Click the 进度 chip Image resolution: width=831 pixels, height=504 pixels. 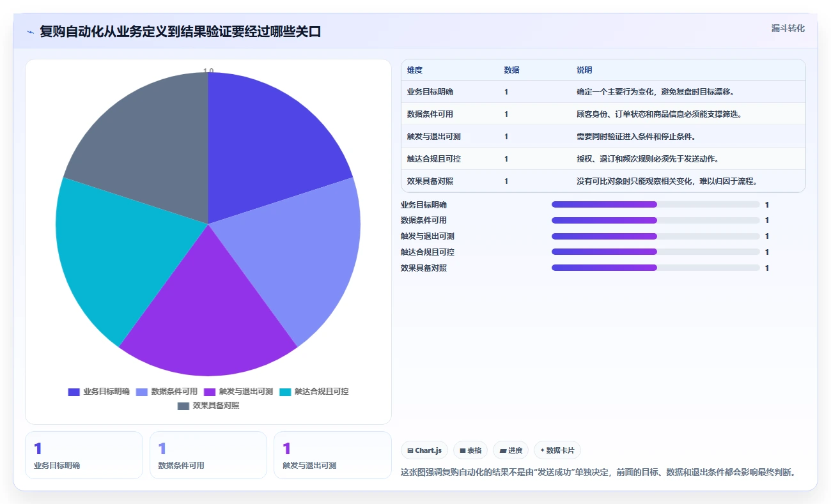click(x=511, y=450)
